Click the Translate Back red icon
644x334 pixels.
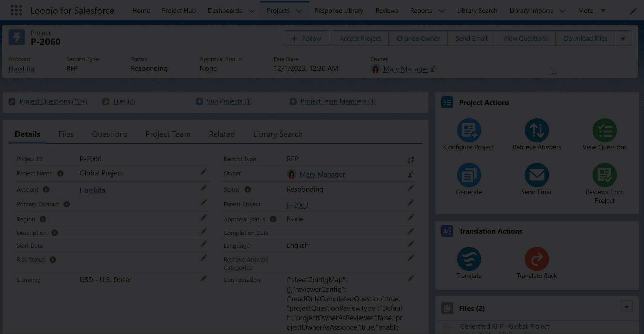point(537,259)
